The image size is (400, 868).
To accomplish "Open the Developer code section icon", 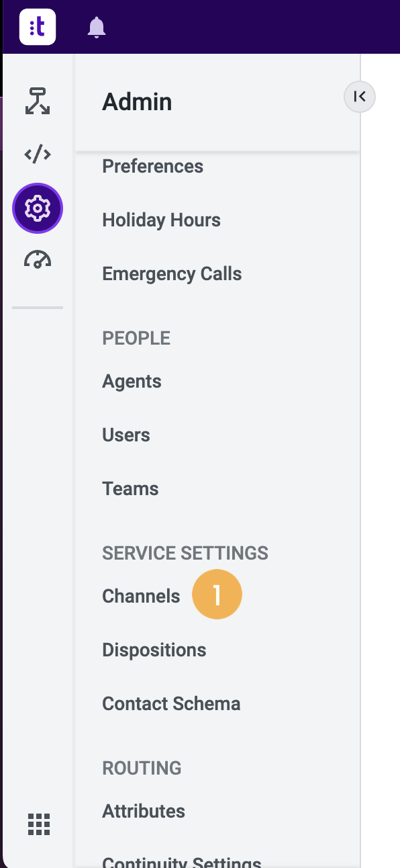I will coord(37,154).
